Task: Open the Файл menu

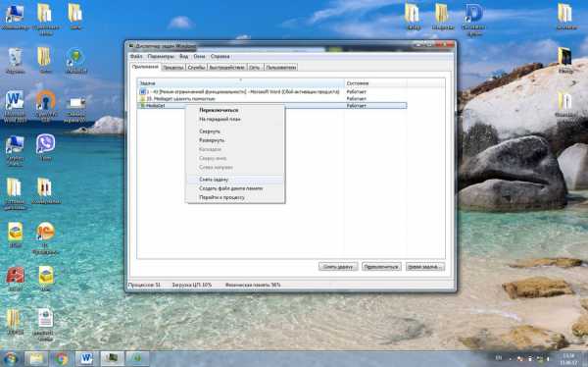Action: [x=136, y=56]
